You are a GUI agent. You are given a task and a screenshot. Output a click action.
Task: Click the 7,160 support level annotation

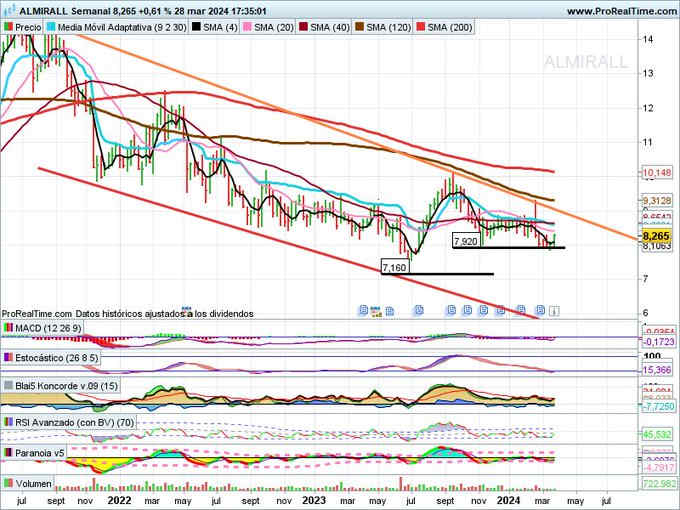click(x=394, y=268)
